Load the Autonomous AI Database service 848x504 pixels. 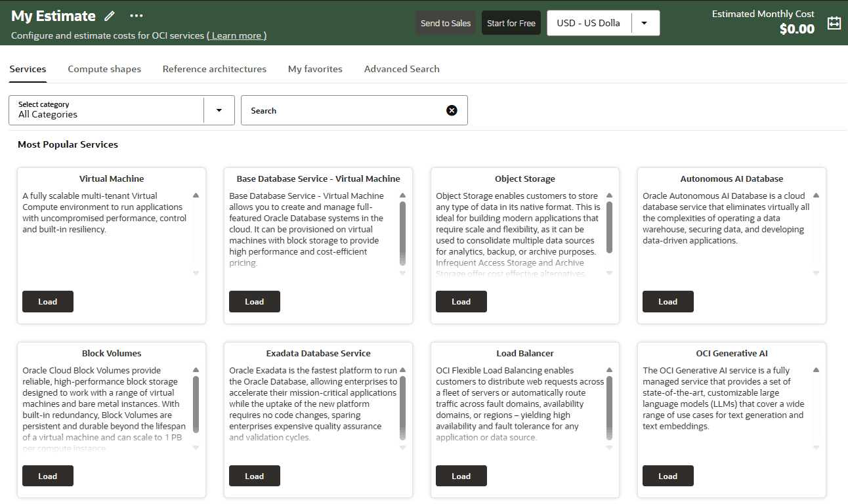(668, 302)
